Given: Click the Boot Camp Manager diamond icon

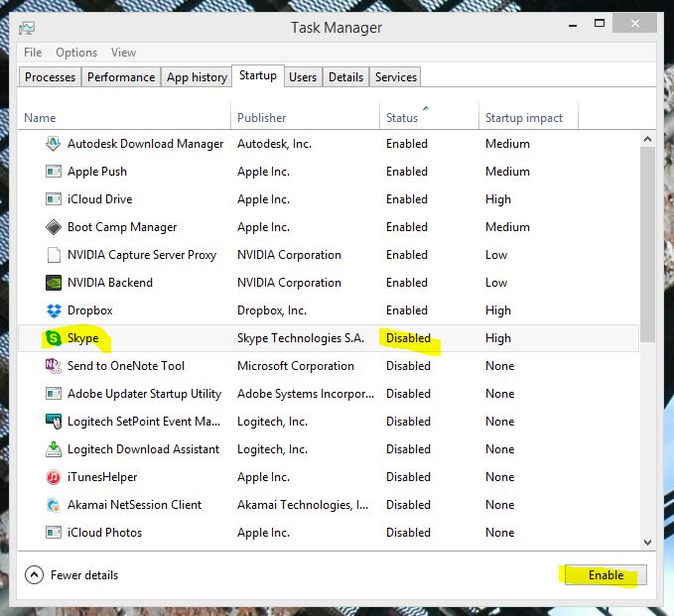Looking at the screenshot, I should point(54,227).
